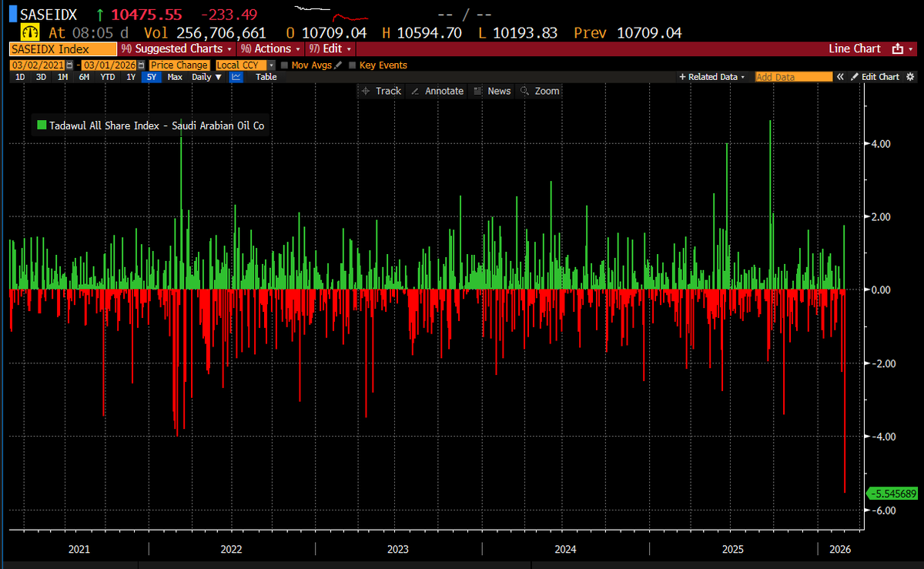
Task: Open the News overlay
Action: [491, 91]
